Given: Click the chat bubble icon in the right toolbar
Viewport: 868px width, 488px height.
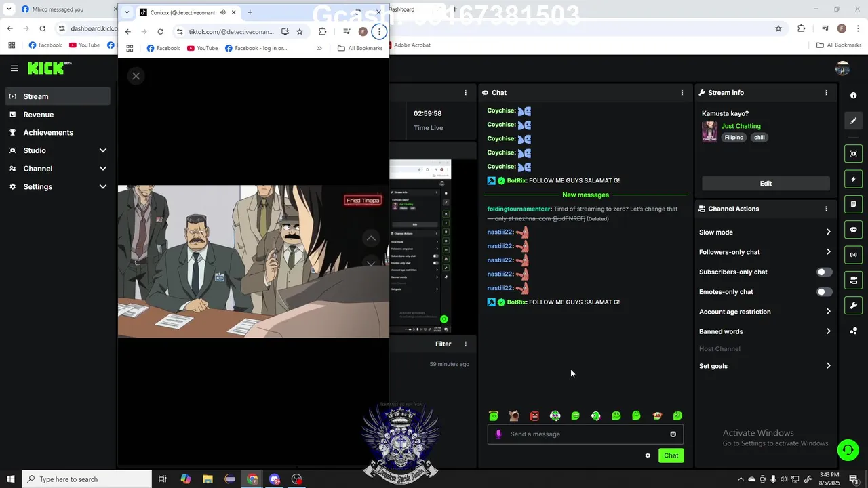Looking at the screenshot, I should click(853, 230).
